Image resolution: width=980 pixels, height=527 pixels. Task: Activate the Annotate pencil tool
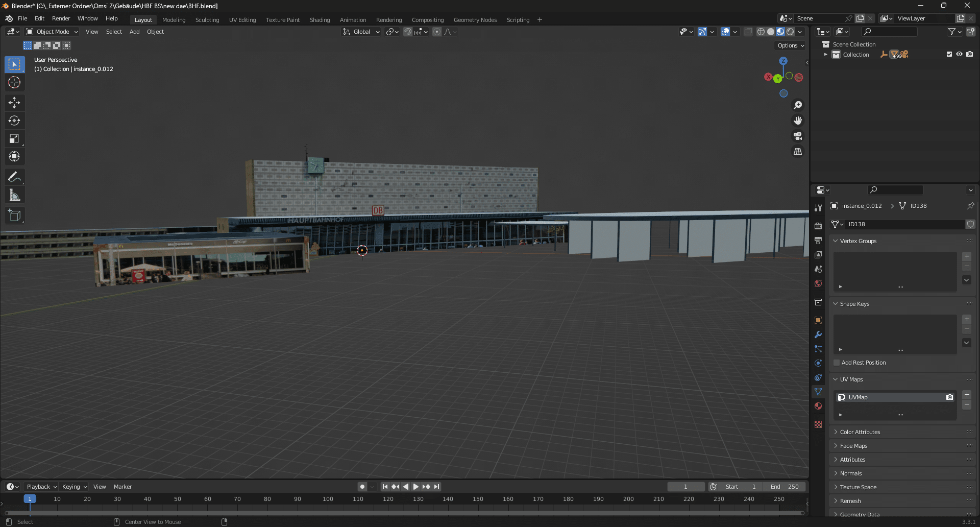14,177
